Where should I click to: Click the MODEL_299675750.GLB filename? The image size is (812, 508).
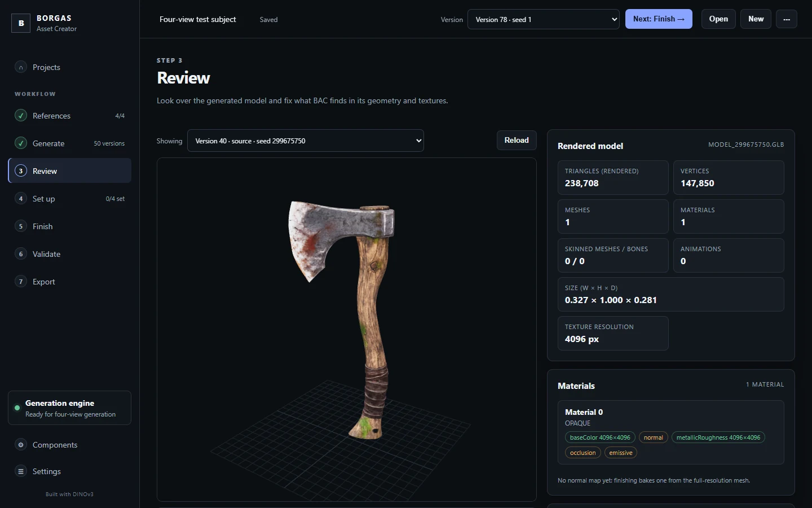746,145
